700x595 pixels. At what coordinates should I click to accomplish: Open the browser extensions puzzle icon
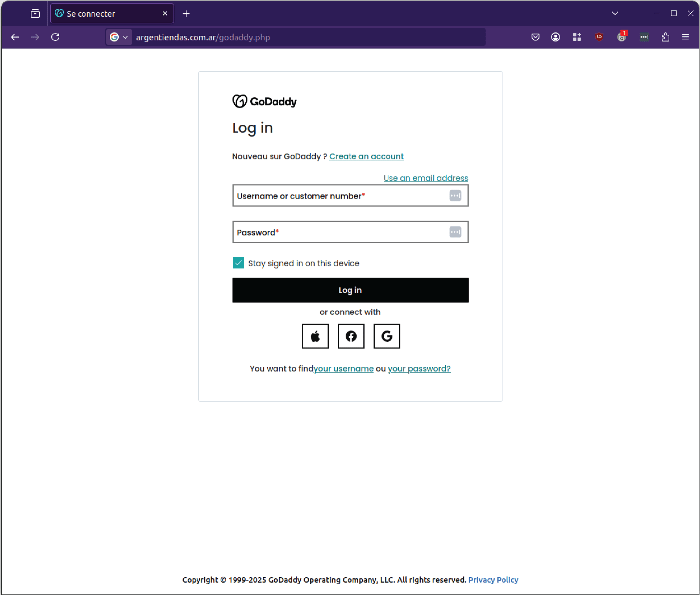(665, 37)
